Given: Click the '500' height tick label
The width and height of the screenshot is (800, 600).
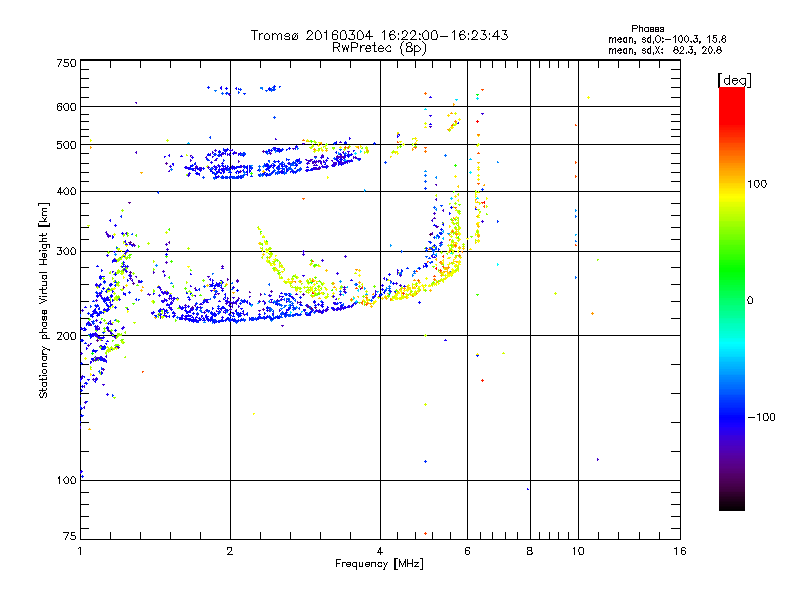Looking at the screenshot, I should click(x=66, y=145).
